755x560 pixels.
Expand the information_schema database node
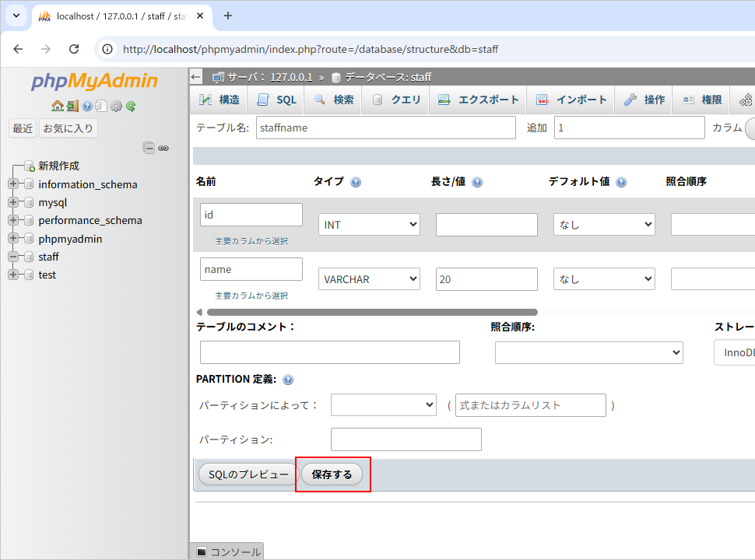pos(13,184)
